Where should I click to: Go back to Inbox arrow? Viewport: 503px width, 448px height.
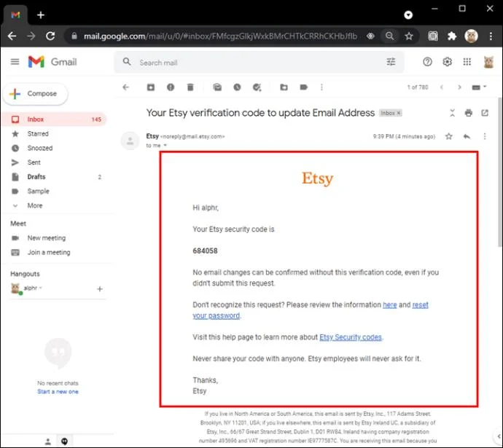tap(125, 87)
